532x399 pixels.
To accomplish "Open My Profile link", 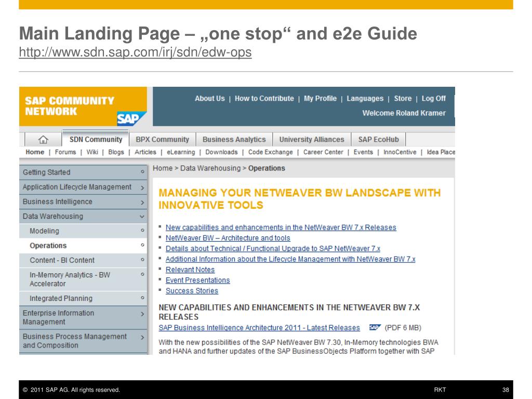I will click(320, 98).
